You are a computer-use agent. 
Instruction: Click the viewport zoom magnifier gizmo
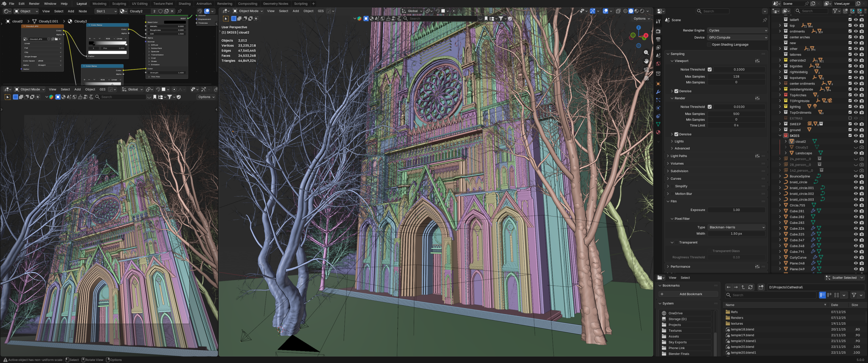tap(646, 52)
